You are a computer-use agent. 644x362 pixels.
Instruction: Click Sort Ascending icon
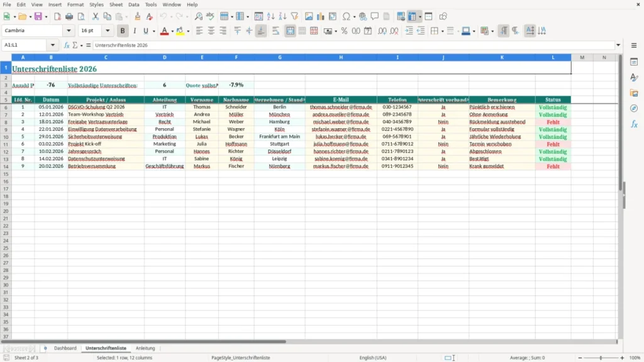tap(270, 16)
